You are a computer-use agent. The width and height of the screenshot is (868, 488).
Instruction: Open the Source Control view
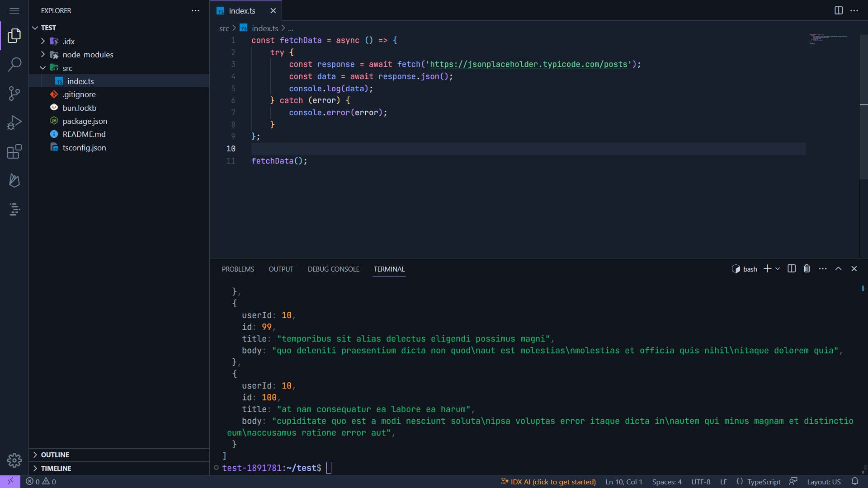[x=14, y=94]
